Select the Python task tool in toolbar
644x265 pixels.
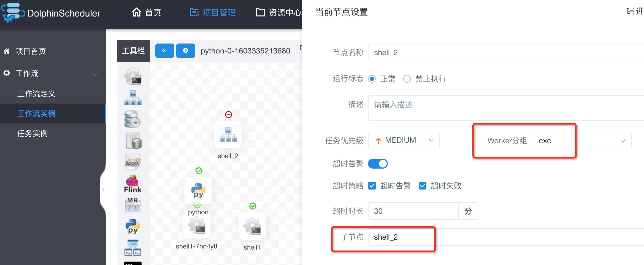[133, 226]
